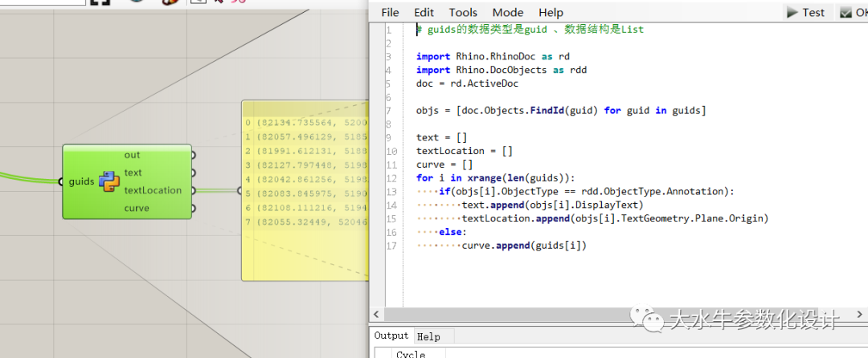Select the textLocation output parameter
This screenshot has width=868, height=358.
(x=153, y=190)
